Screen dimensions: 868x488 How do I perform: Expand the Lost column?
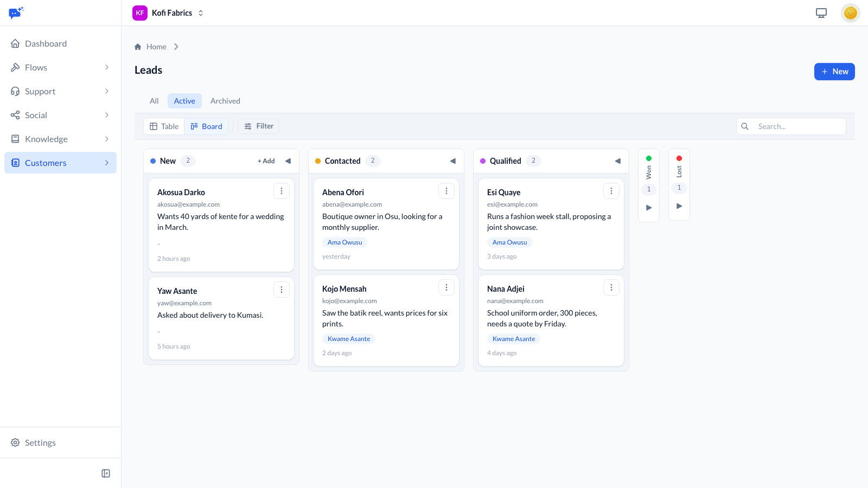(679, 206)
